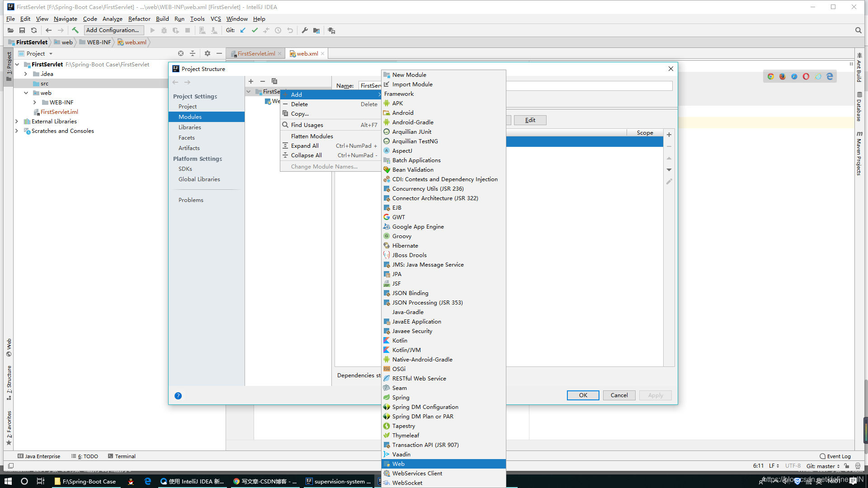
Task: Select Web from the framework list
Action: click(443, 464)
